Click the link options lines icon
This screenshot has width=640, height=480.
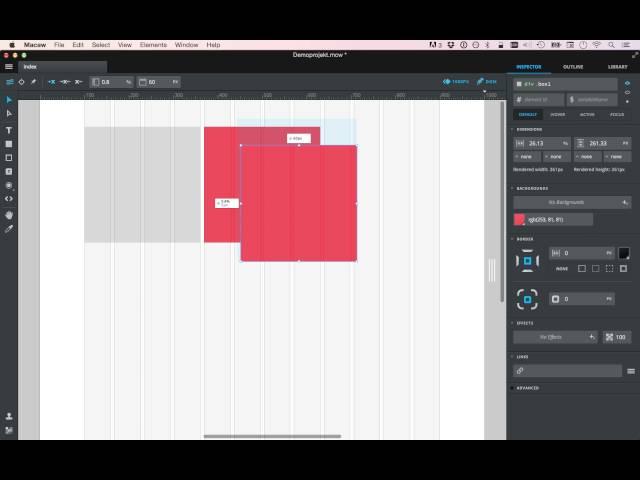pyautogui.click(x=631, y=371)
